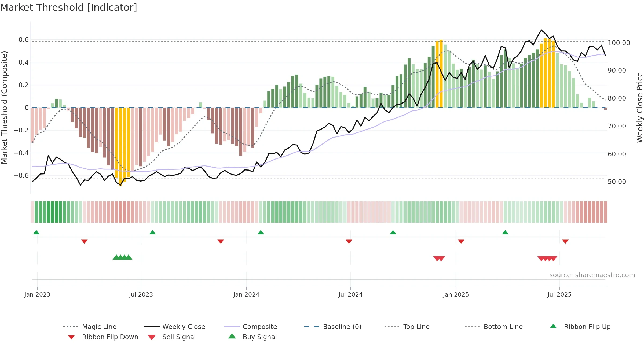644x362 pixels.
Task: Click the 0.6 composite axis label
Action: click(x=24, y=40)
